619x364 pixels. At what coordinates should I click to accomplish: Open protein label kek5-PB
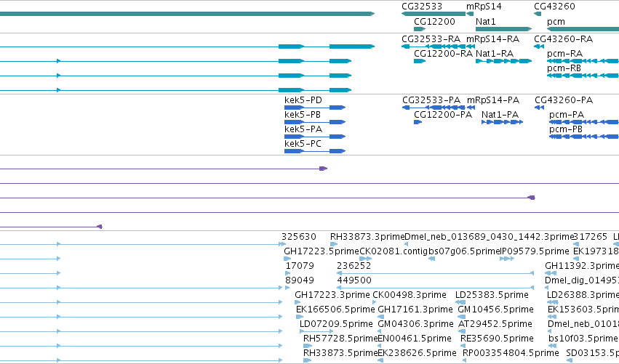tap(303, 115)
